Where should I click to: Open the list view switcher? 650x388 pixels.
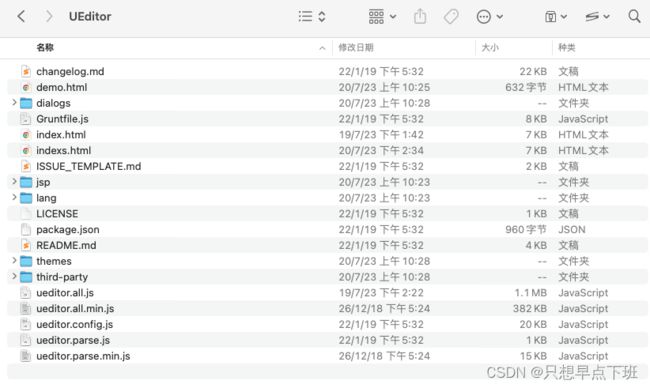click(x=312, y=17)
